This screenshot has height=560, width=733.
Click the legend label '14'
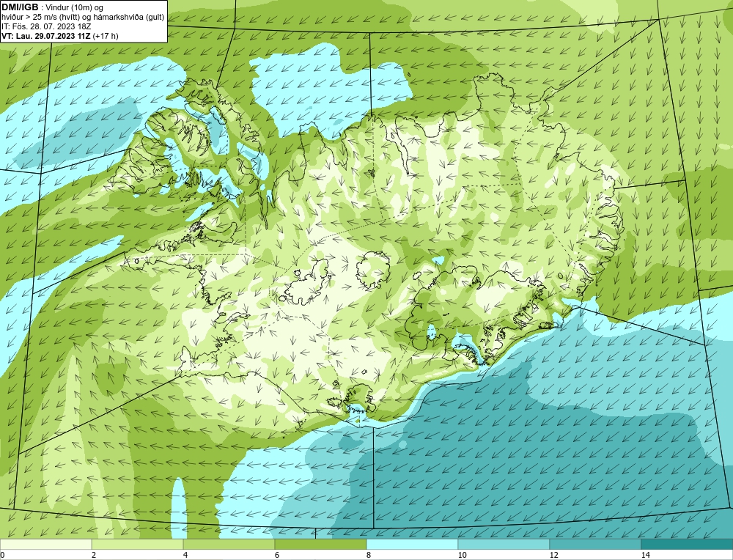coord(646,555)
